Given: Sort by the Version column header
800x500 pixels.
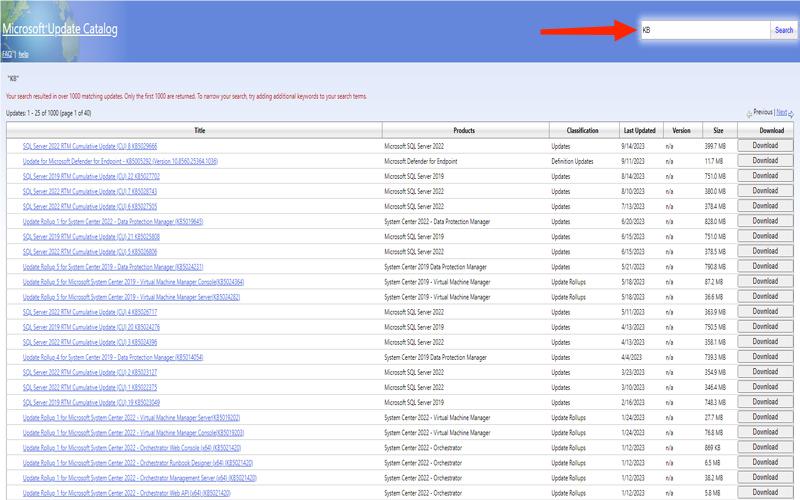Looking at the screenshot, I should [681, 131].
